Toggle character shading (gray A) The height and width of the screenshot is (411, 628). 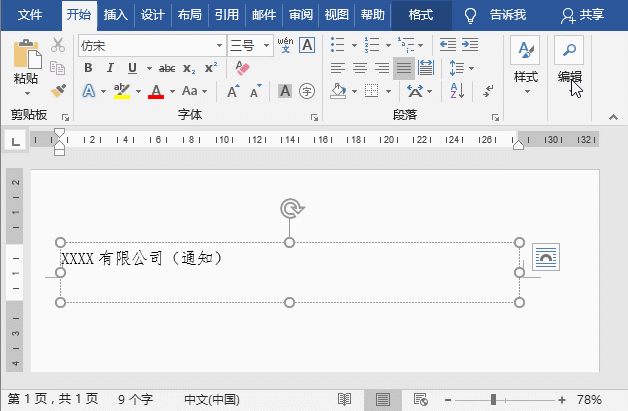click(x=285, y=91)
